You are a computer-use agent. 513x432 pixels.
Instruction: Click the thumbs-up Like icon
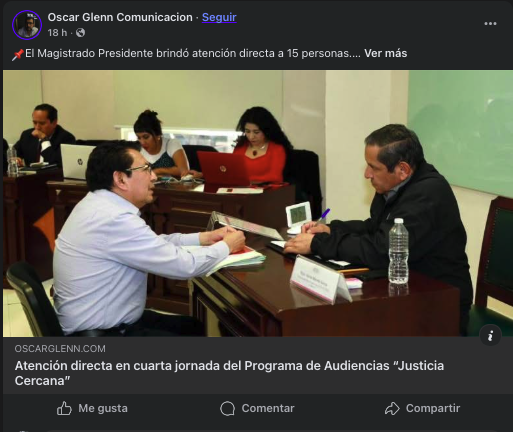coord(64,408)
